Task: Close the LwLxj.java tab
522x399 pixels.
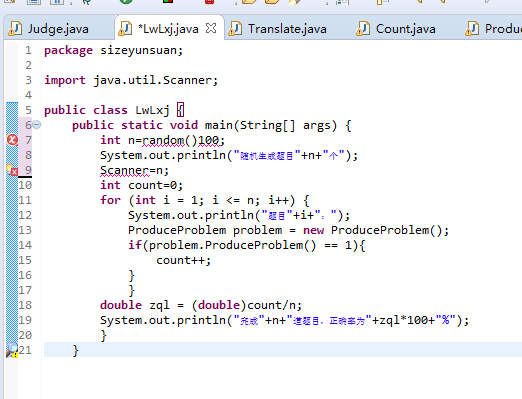Action: [211, 28]
